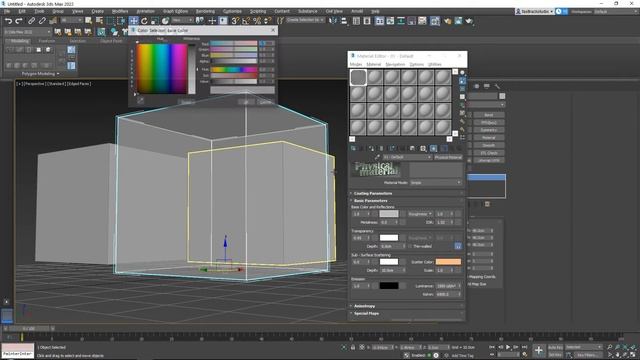Viewport: 640px width, 360px height.
Task: Click the Reset button in Color Selector
Action: (x=187, y=102)
